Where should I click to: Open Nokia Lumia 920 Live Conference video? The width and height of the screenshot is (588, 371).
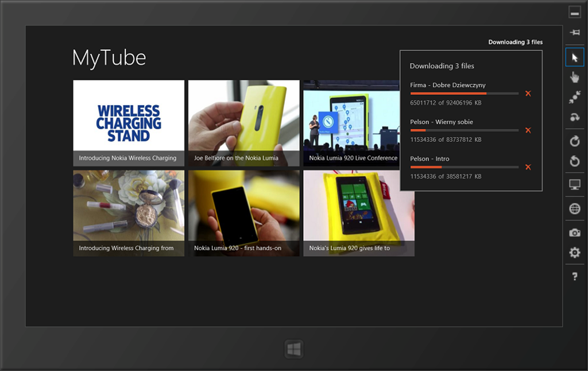tap(351, 123)
